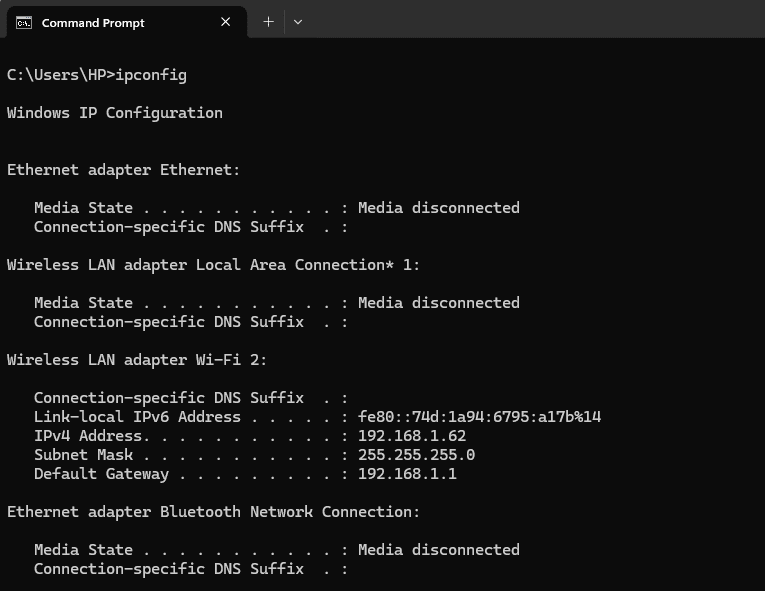The width and height of the screenshot is (765, 591).
Task: Close the Command Prompt tab
Action: (225, 22)
